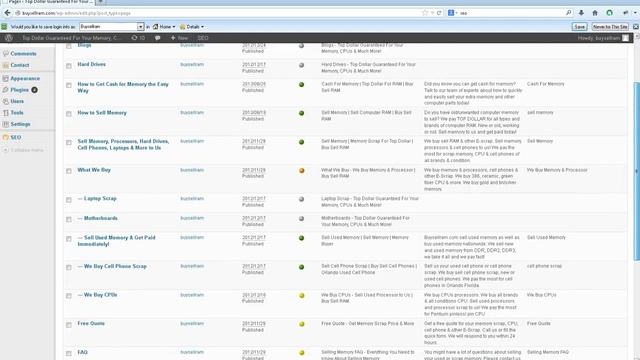Click the browser home icon

pyautogui.click(x=595, y=13)
